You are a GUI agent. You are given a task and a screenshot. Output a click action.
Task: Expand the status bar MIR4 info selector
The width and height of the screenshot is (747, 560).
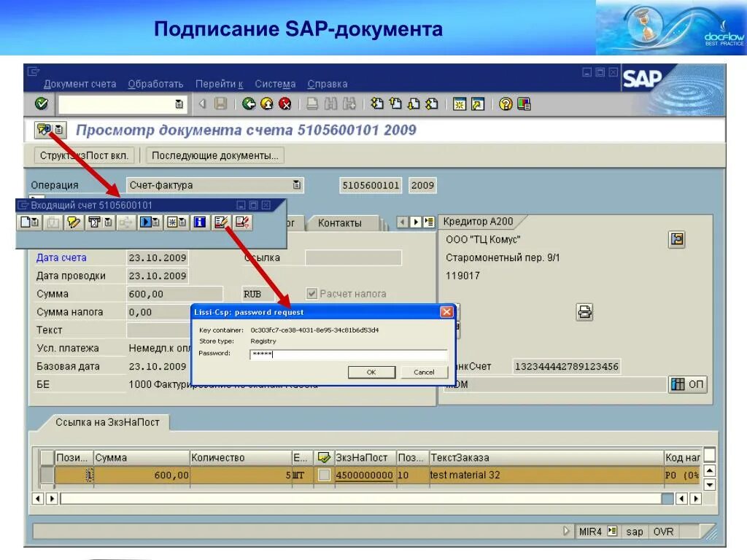coord(612,531)
